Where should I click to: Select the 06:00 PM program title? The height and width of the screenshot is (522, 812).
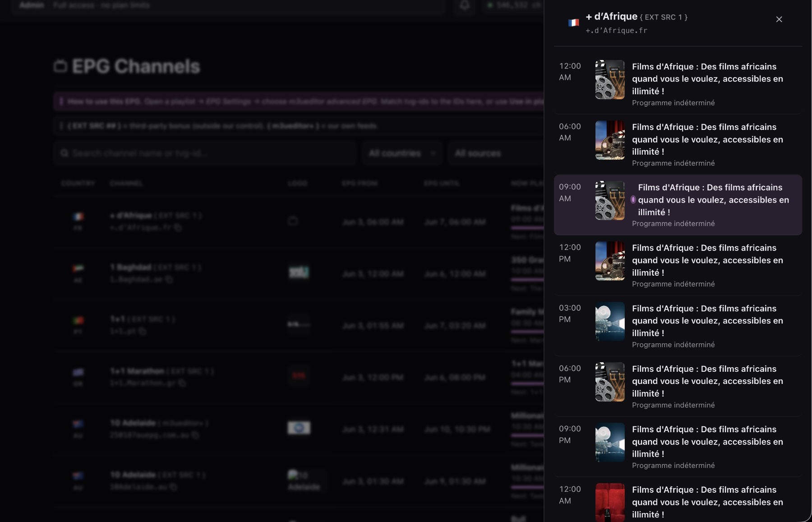point(707,381)
